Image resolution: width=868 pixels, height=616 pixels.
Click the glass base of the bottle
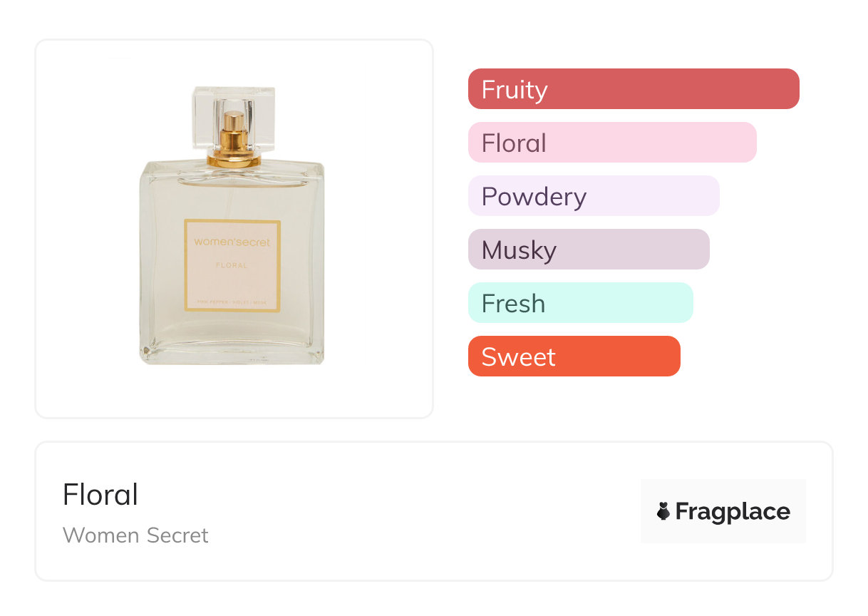[x=232, y=353]
